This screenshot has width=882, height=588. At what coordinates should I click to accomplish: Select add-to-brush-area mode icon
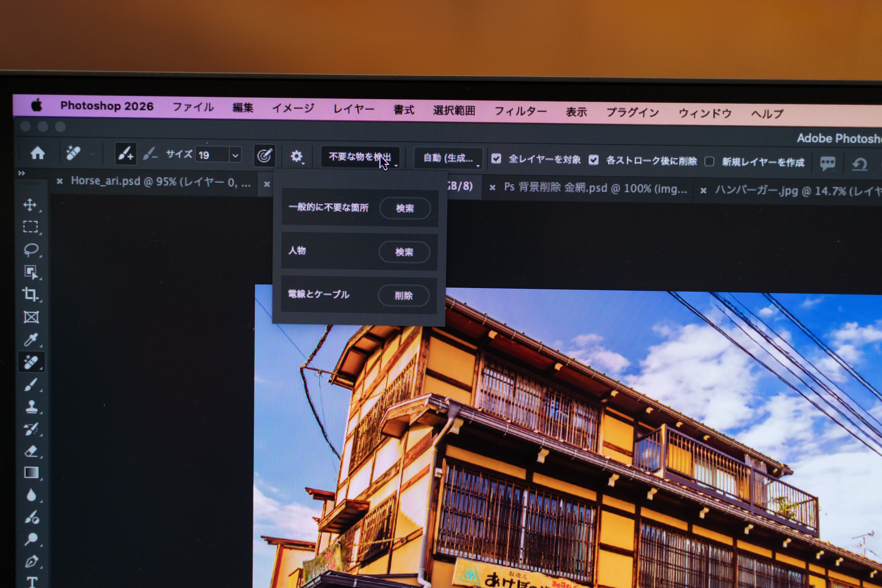(x=125, y=154)
